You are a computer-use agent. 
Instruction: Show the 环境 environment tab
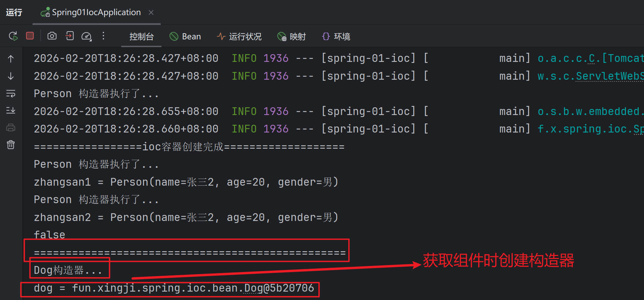(336, 37)
